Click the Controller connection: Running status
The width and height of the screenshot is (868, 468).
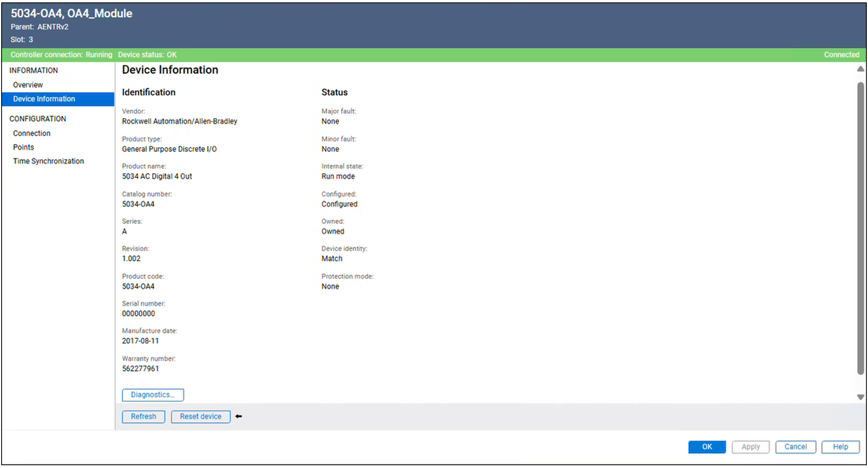pos(61,55)
